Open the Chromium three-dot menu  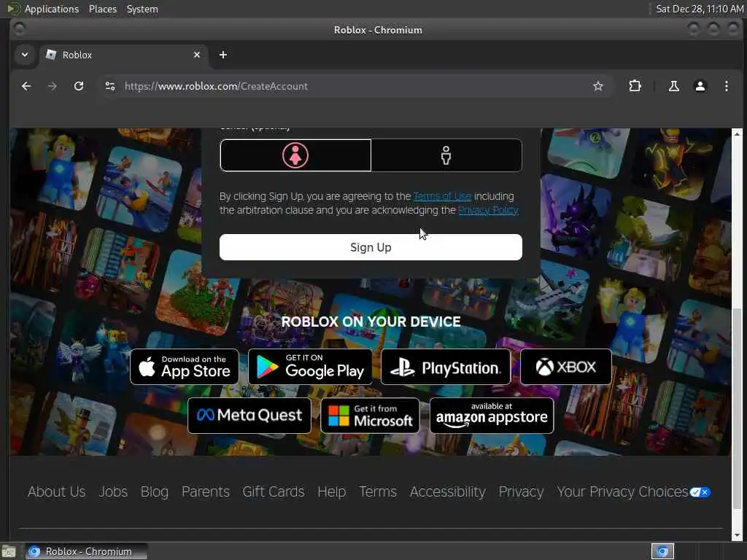pyautogui.click(x=726, y=86)
